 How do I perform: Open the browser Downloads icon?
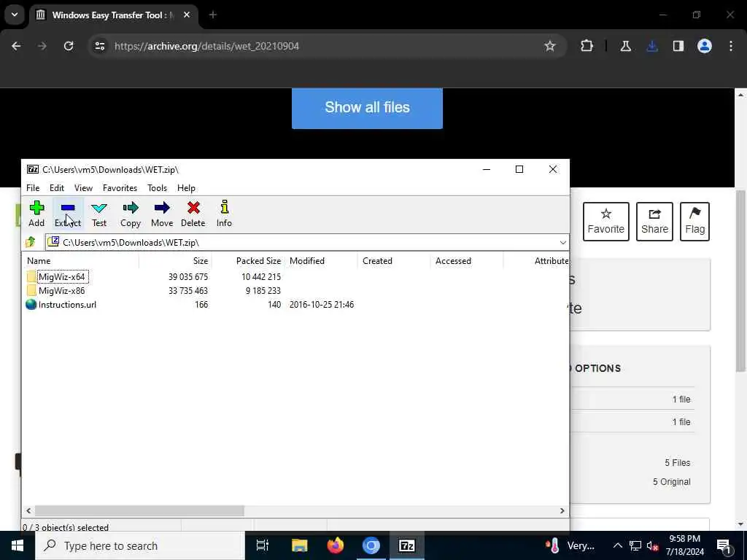point(652,46)
